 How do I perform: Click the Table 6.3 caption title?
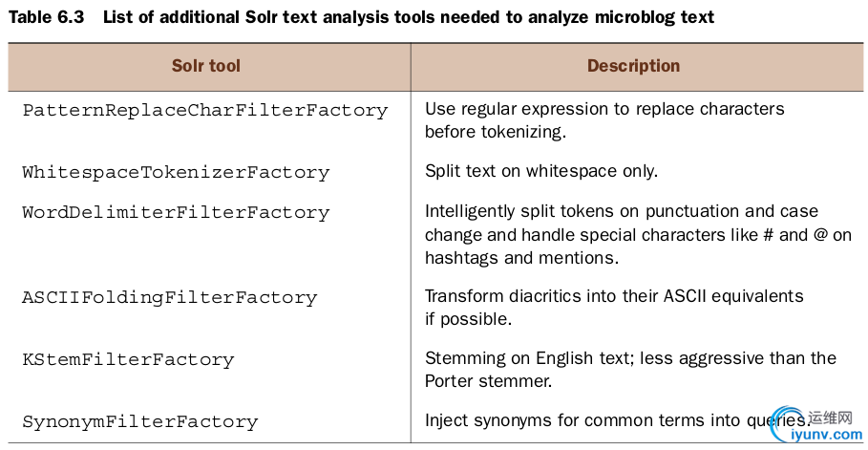click(x=361, y=17)
